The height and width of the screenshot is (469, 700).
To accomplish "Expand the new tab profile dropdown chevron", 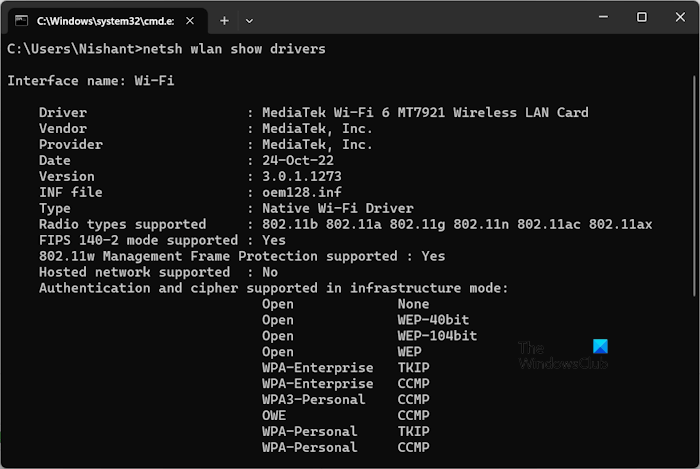I will (249, 19).
